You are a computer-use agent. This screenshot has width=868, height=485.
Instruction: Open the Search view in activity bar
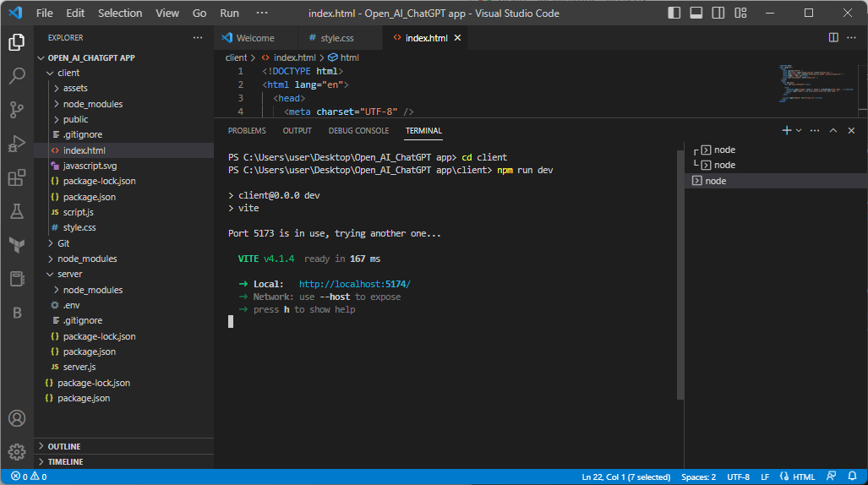(x=17, y=76)
